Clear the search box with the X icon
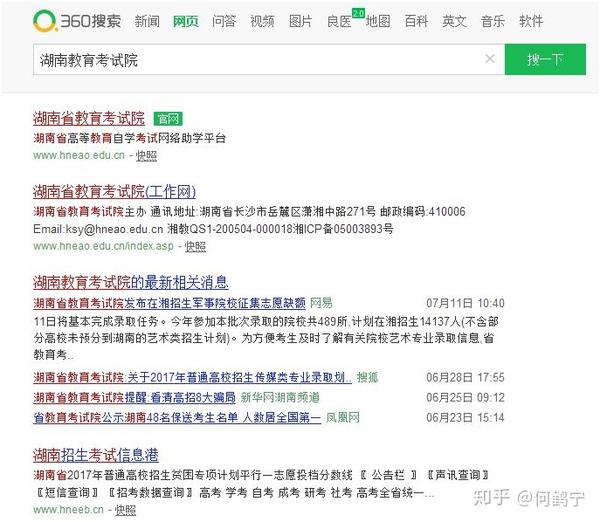 click(490, 59)
